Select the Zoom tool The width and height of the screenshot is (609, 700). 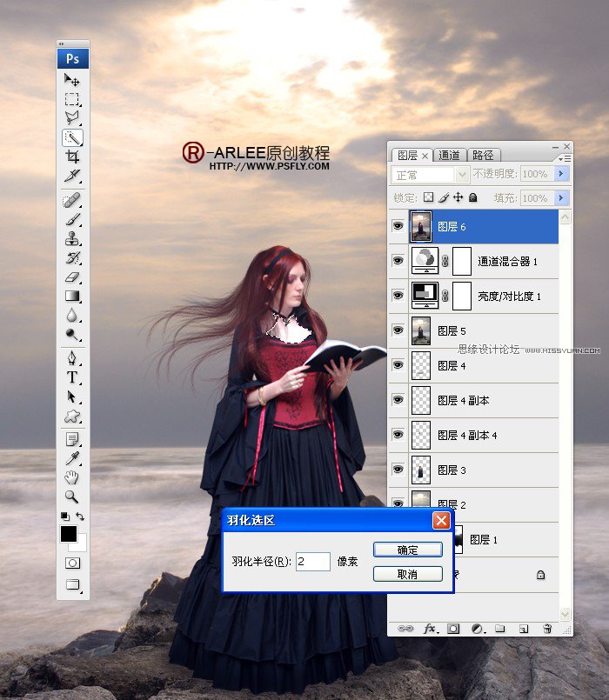pyautogui.click(x=72, y=497)
